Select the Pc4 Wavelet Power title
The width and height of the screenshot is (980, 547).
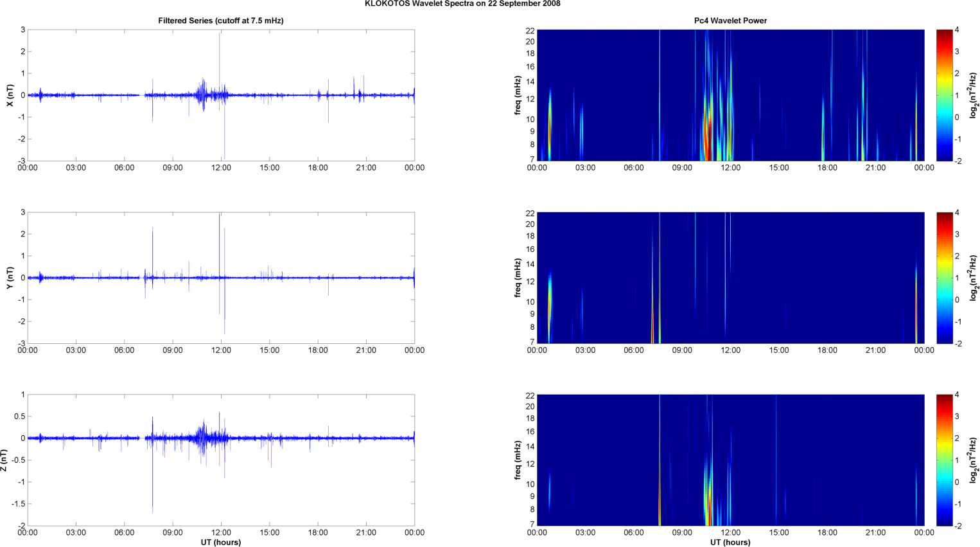730,21
